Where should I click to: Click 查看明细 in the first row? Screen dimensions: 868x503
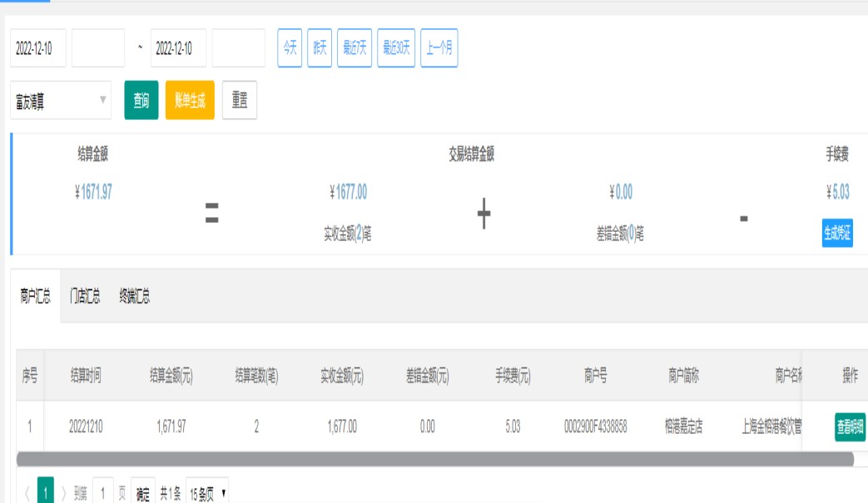tap(850, 427)
